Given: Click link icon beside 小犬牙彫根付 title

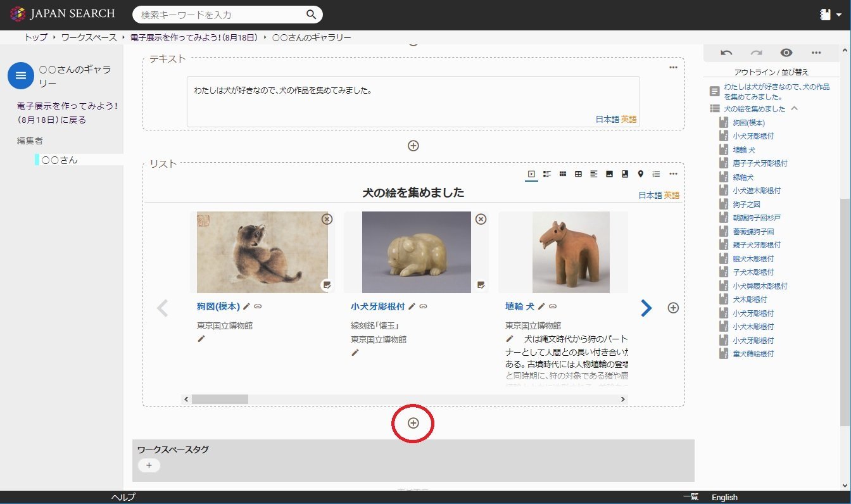Looking at the screenshot, I should click(423, 306).
